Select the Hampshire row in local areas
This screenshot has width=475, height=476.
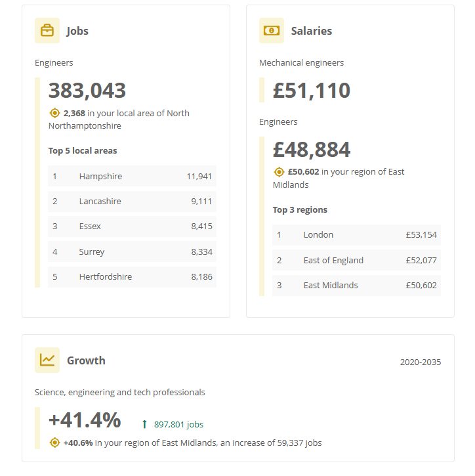coord(132,176)
